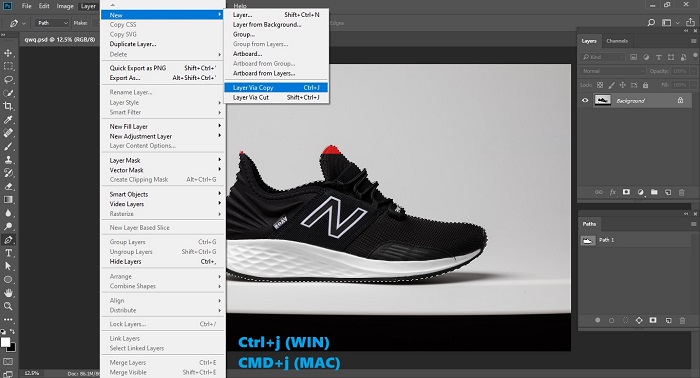Open the Edit menu

click(44, 6)
